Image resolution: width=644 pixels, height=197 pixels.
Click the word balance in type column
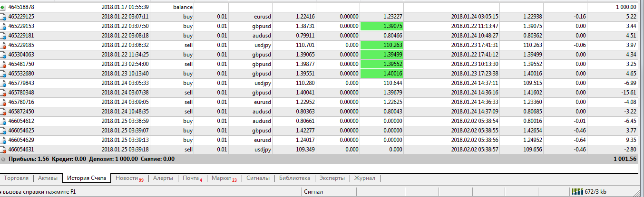[184, 7]
